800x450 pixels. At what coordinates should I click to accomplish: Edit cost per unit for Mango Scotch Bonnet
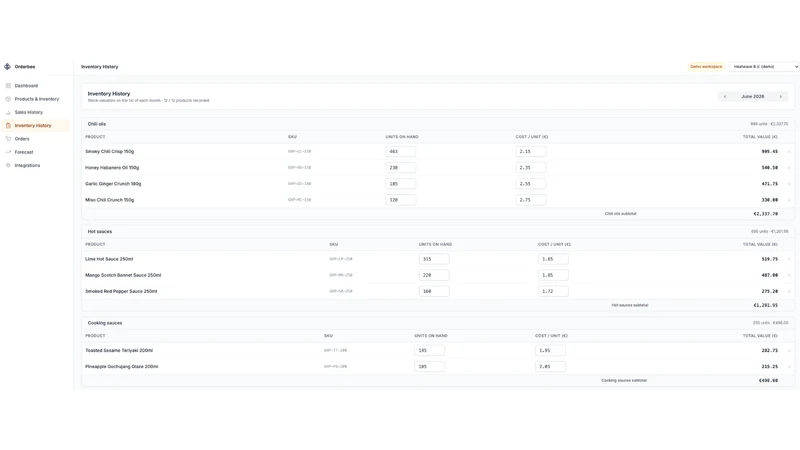[x=553, y=275]
